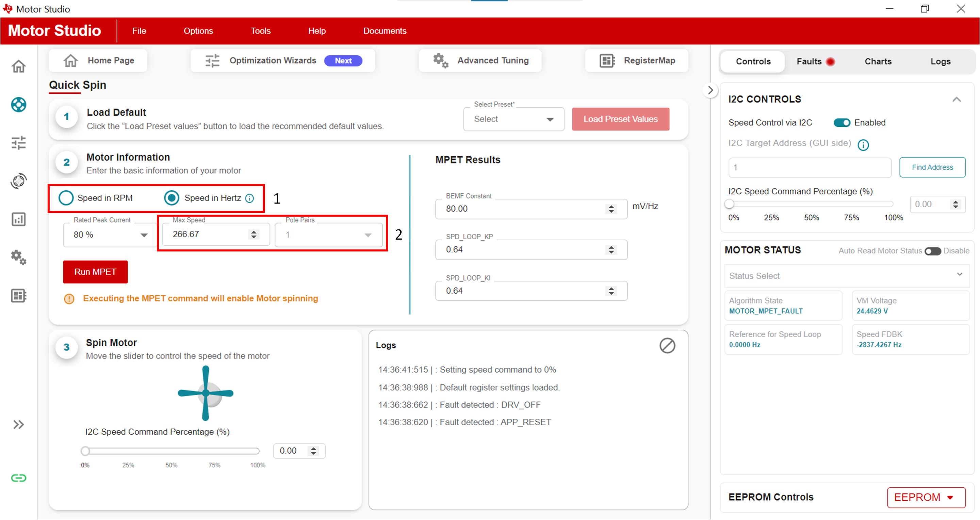Open the Select Preset dropdown
The width and height of the screenshot is (980, 520).
pos(513,119)
